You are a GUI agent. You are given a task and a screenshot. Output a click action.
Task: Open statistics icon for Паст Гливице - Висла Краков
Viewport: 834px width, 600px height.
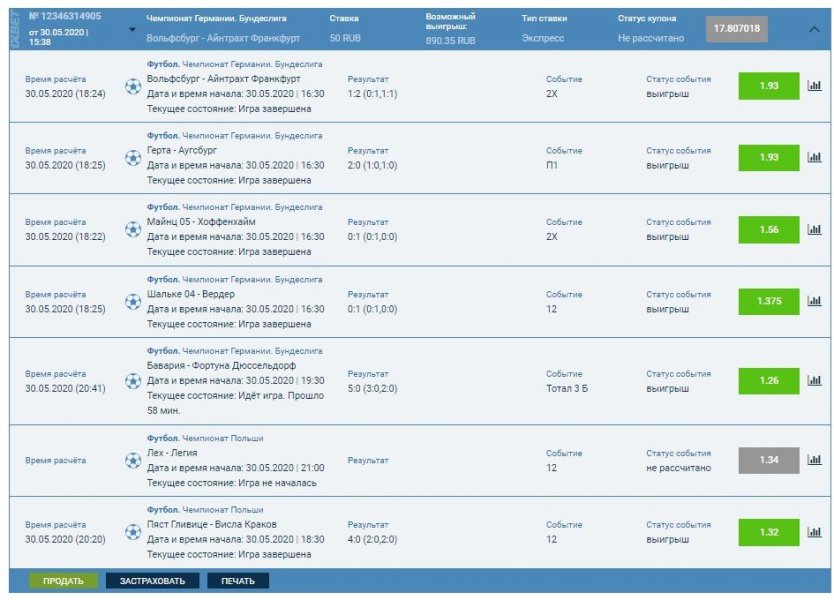pyautogui.click(x=817, y=533)
